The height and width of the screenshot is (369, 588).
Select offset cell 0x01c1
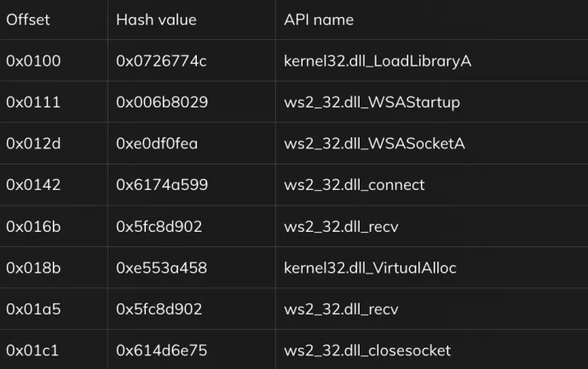[x=32, y=350]
